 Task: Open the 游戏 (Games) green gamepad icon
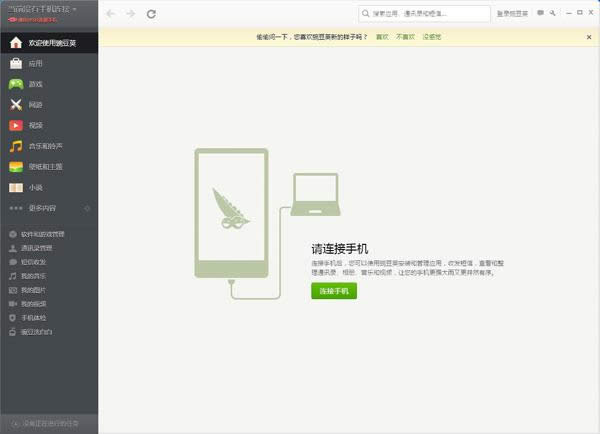tap(16, 84)
